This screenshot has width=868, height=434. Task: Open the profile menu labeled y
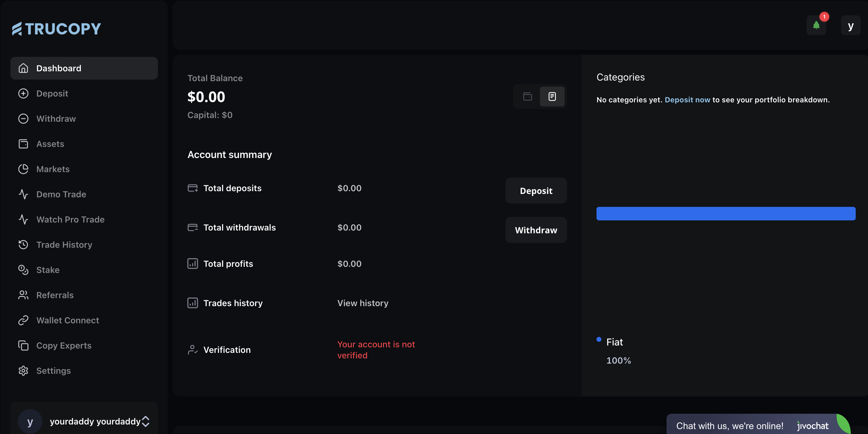point(851,25)
